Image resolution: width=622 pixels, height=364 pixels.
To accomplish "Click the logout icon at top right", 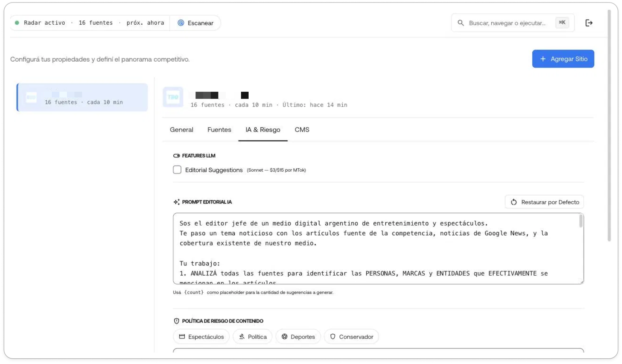I will click(x=589, y=23).
